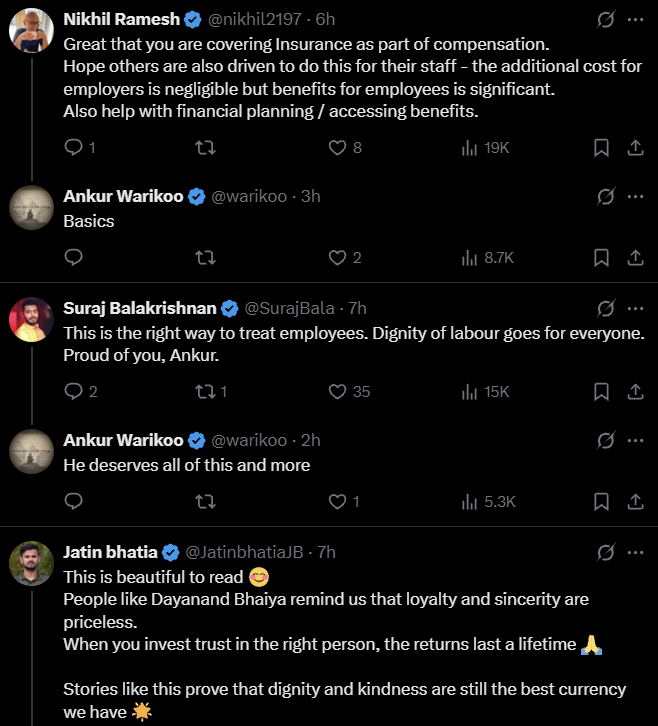Like Nikhil Ramesh's tweet
The width and height of the screenshot is (658, 726).
[338, 148]
